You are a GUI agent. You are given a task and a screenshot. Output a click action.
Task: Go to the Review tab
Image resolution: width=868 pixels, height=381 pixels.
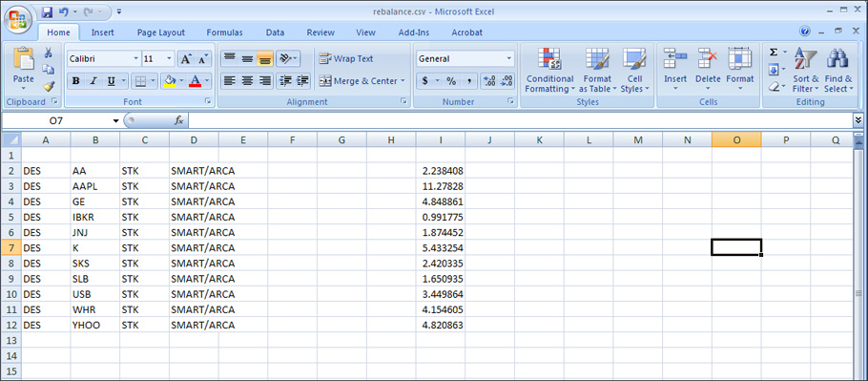tap(320, 32)
